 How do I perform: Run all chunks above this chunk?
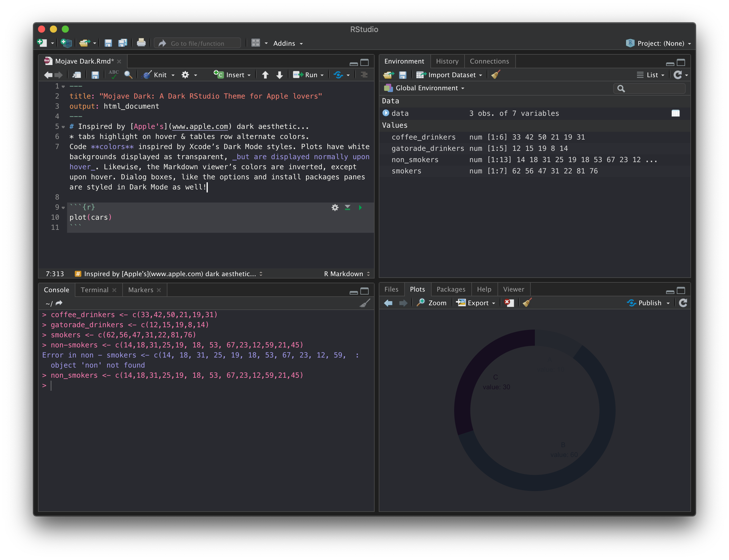click(x=348, y=207)
